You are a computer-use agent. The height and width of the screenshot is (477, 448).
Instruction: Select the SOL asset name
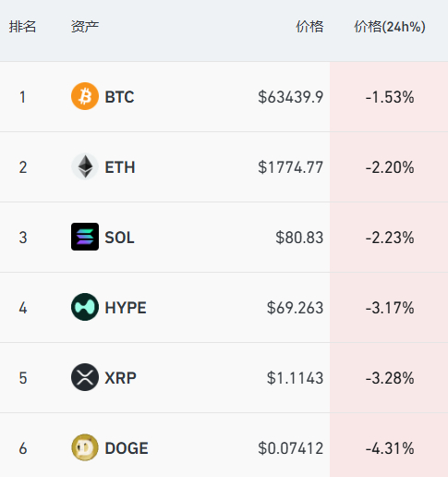coord(119,238)
